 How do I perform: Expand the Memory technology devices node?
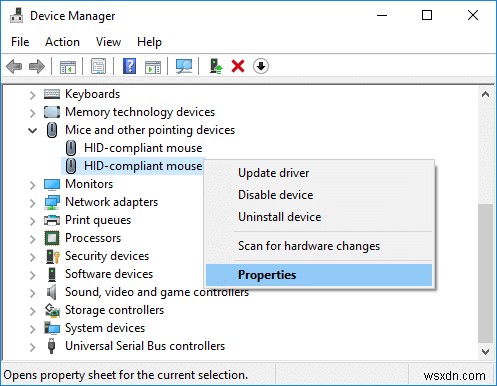point(32,113)
